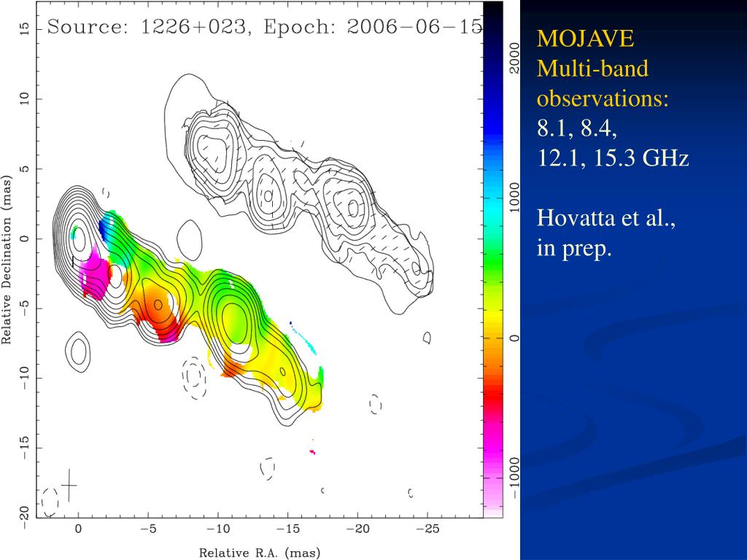Screen dimensions: 747x560
Task: Click the 'Relative Declination (mas)' axis label
Action: tap(6, 260)
